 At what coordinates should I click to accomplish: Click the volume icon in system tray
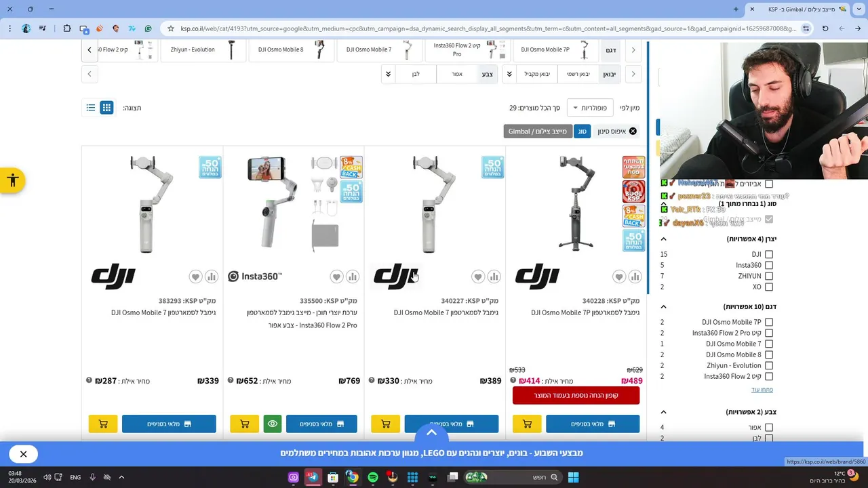click(x=47, y=477)
